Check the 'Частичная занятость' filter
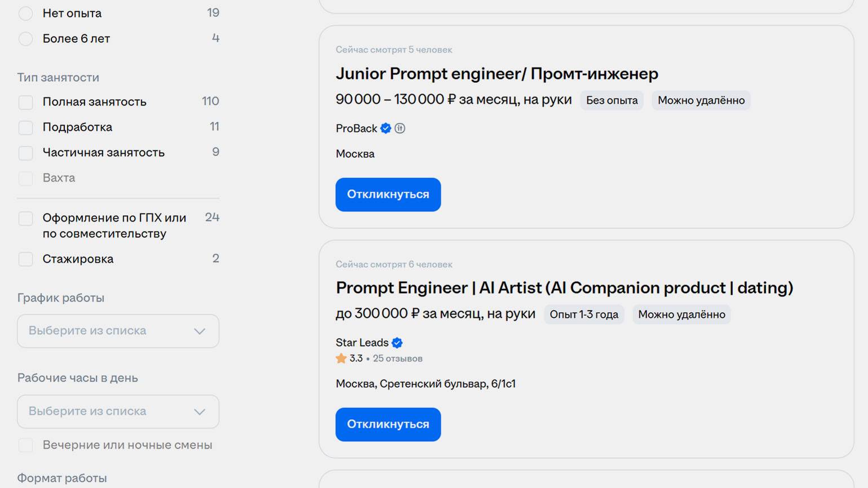868x488 pixels. 26,153
